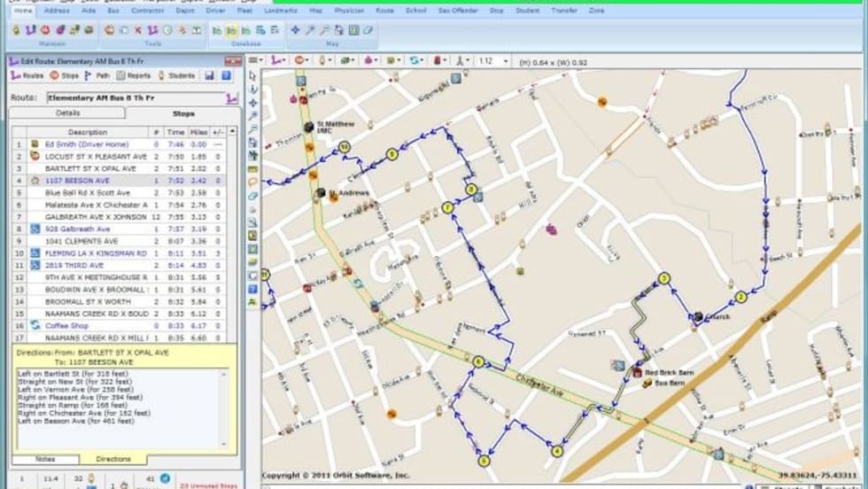Select the 1107 BEESON AVE stop row
868x489 pixels.
(x=77, y=181)
